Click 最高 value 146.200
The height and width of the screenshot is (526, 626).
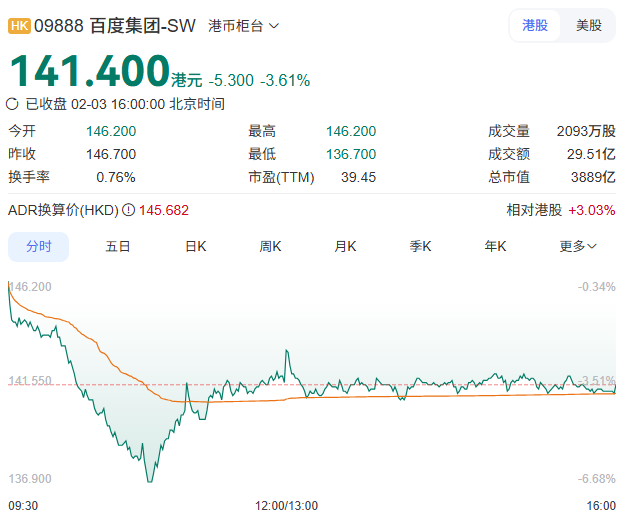(x=351, y=131)
